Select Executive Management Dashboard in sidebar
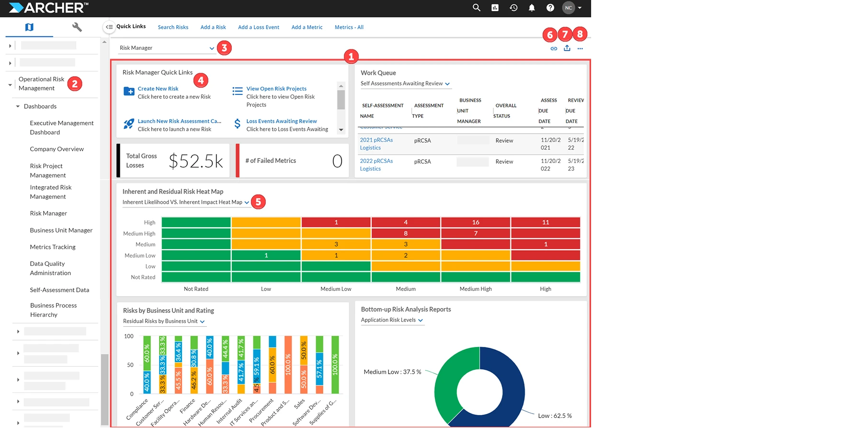The height and width of the screenshot is (437, 868). coord(61,127)
